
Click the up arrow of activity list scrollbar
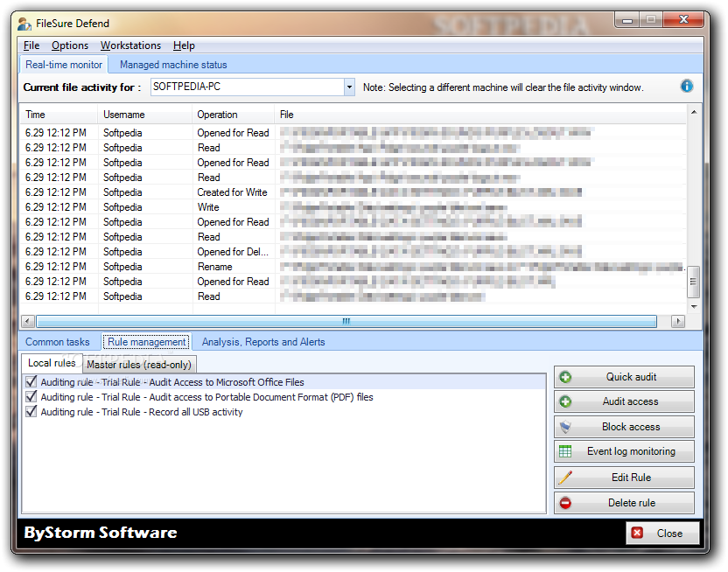click(x=694, y=112)
